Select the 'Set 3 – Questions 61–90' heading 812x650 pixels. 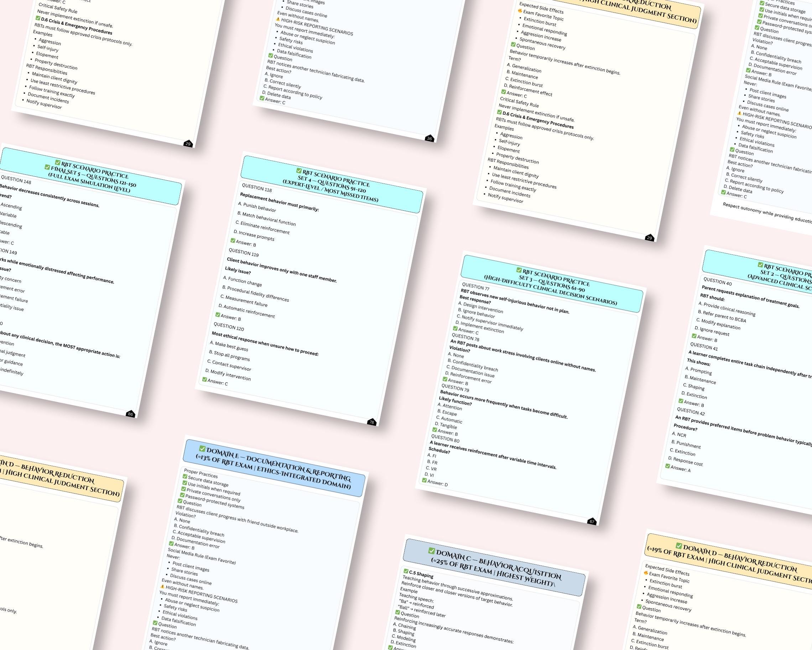pyautogui.click(x=552, y=283)
